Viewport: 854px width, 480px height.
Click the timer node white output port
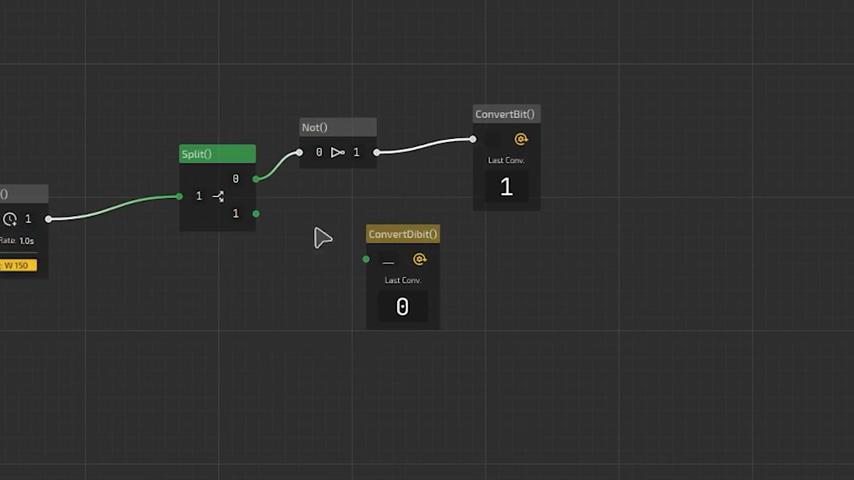[48, 219]
